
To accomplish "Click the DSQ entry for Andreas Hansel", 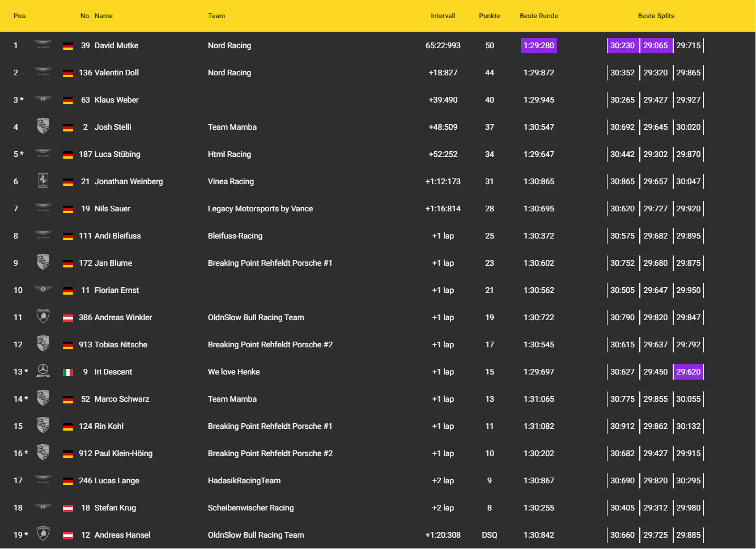I will coord(489,535).
